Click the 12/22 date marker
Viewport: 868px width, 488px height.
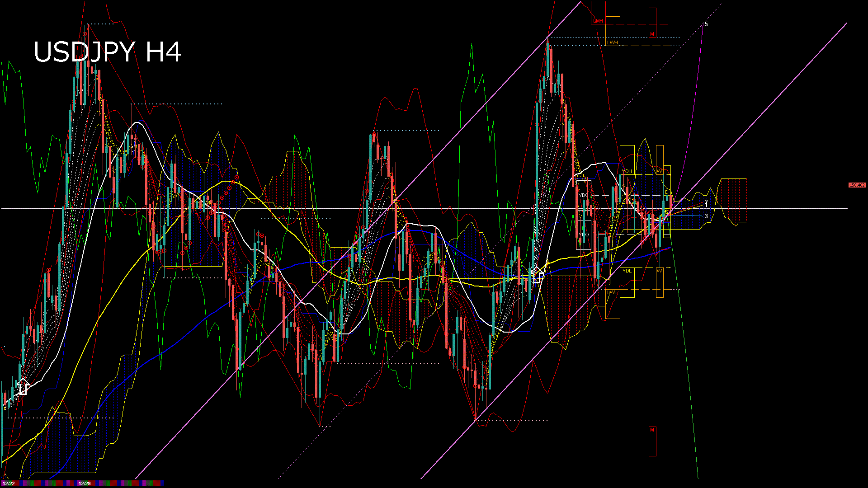tap(8, 483)
